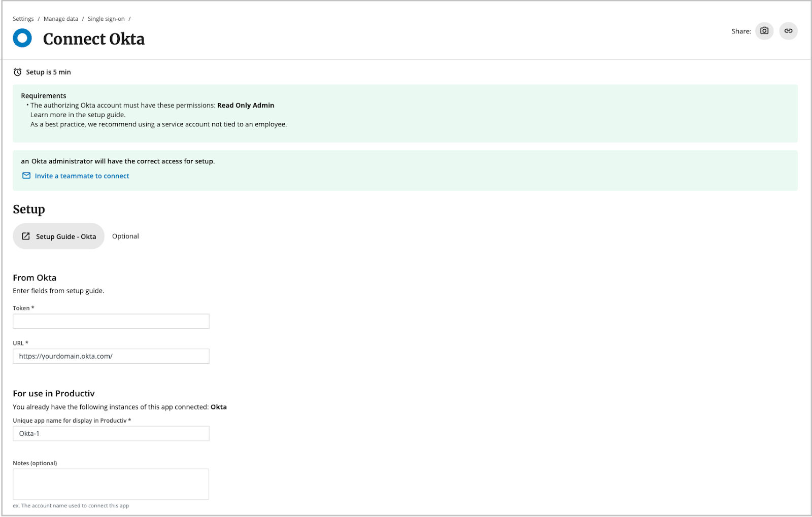The height and width of the screenshot is (517, 812).
Task: Open Single sign-on breadcrumb
Action: (106, 19)
